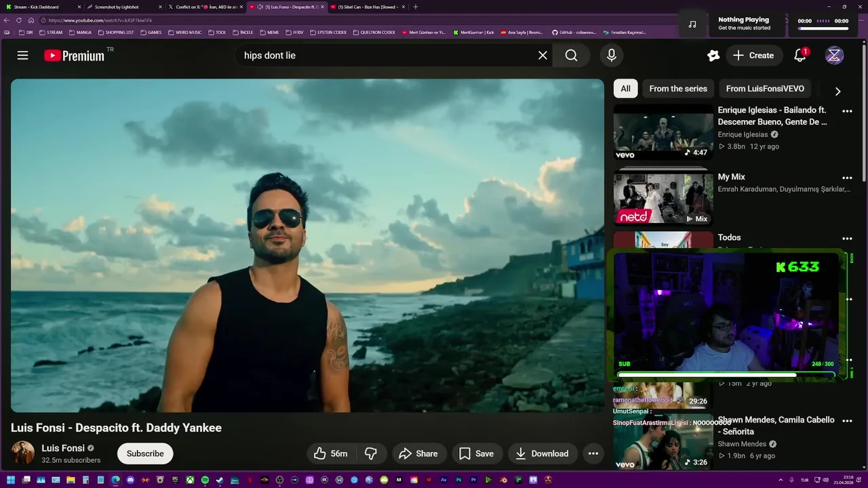Screen dimensions: 868x488
Task: Run search with magnifier button
Action: tap(572, 56)
